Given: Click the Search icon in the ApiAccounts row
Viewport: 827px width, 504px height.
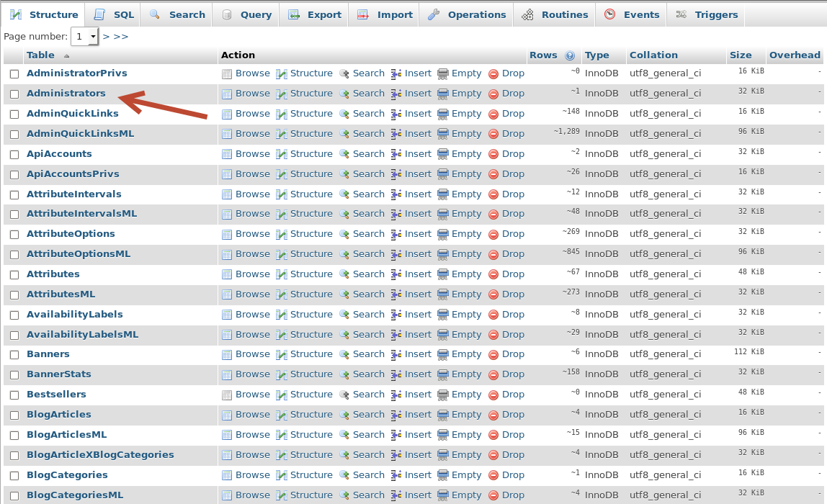Looking at the screenshot, I should point(344,154).
